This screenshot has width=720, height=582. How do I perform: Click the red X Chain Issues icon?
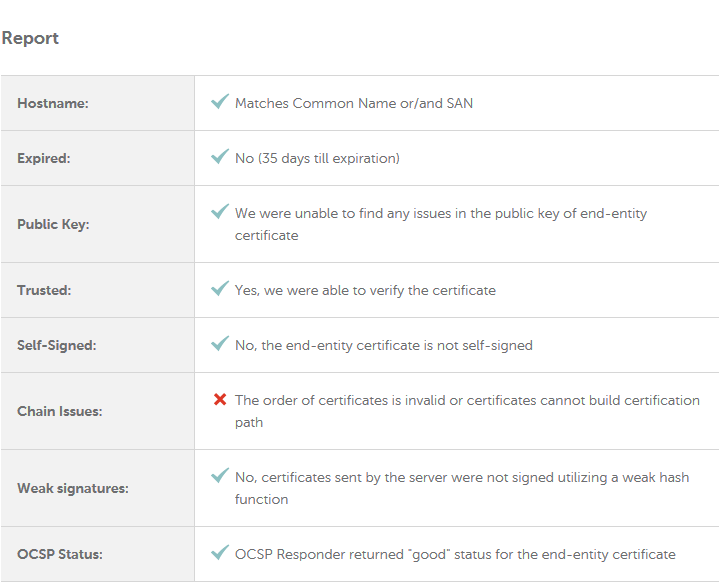(220, 400)
